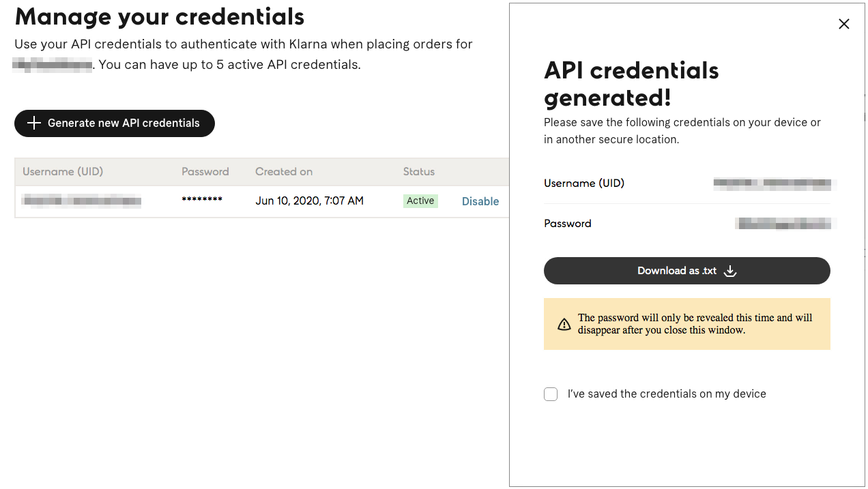
Task: Click the yellow password warning notice text
Action: (x=695, y=324)
